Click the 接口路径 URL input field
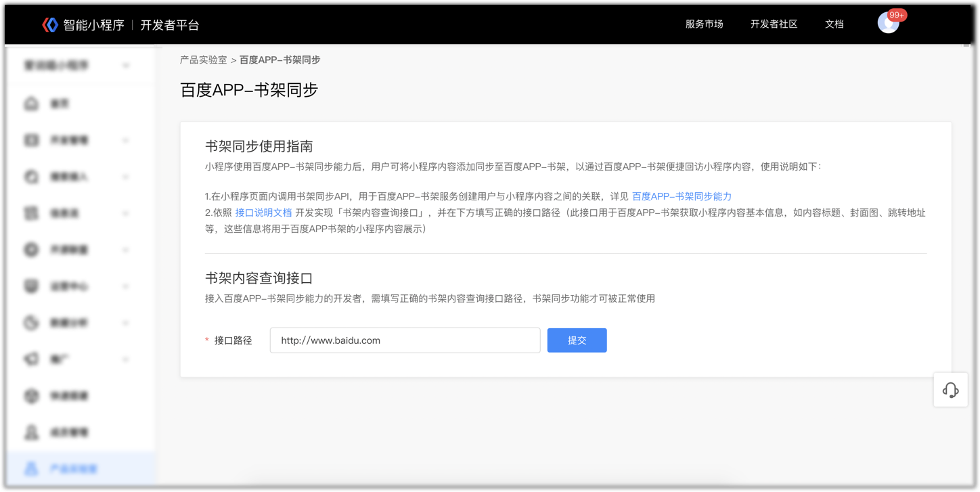This screenshot has height=492, width=980. point(405,340)
